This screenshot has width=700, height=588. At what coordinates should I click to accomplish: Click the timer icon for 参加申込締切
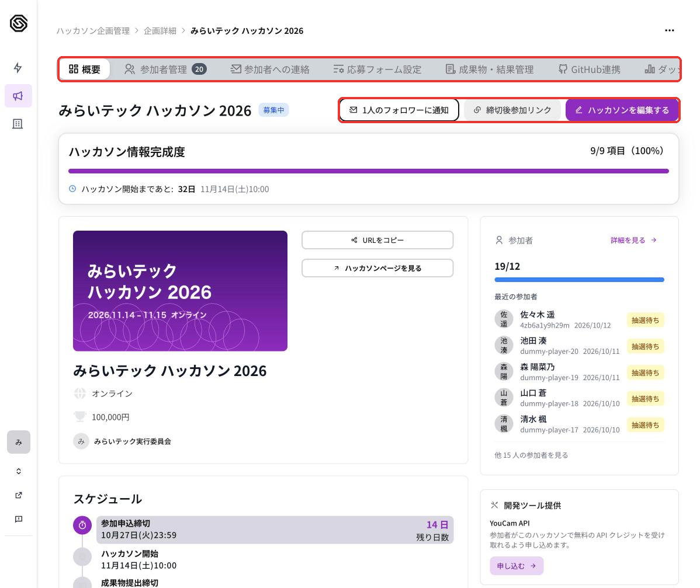82,526
